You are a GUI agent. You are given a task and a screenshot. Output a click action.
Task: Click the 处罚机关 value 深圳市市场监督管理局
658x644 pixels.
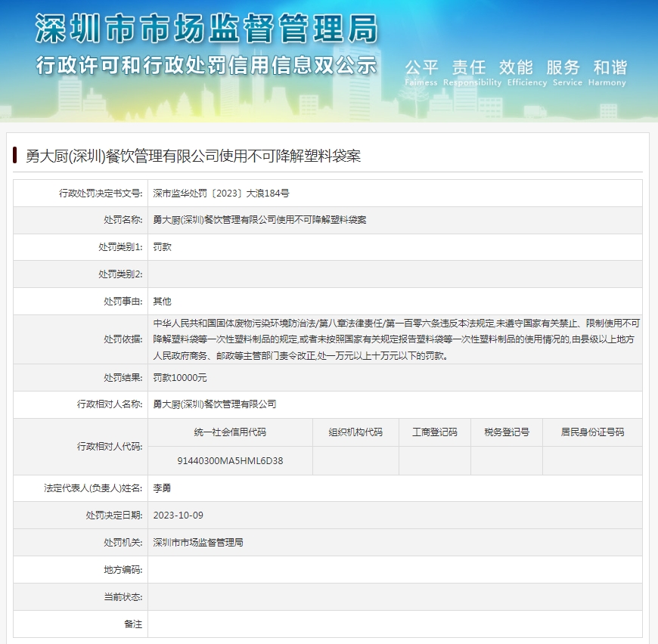[x=198, y=543]
